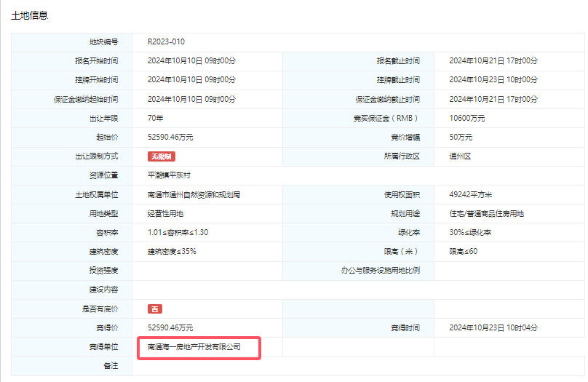Select the 经营性用地 value
588x382 pixels.
[165, 214]
